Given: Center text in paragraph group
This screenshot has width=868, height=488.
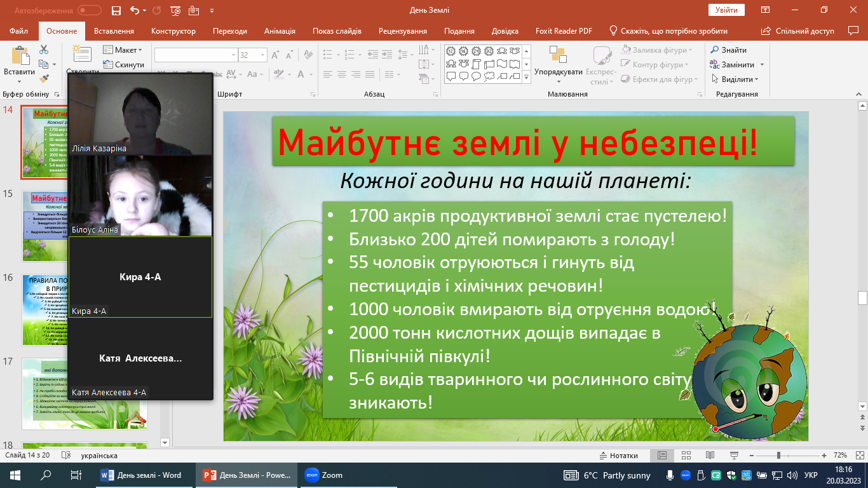Looking at the screenshot, I should [341, 74].
